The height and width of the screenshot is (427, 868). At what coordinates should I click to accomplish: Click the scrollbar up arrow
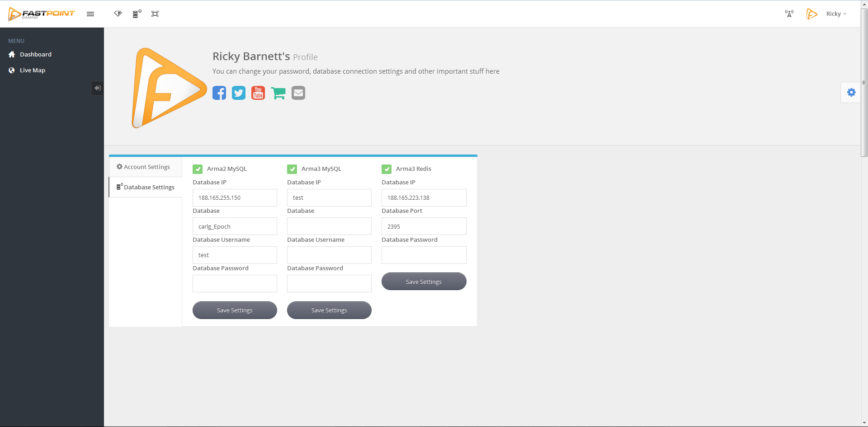pos(864,4)
